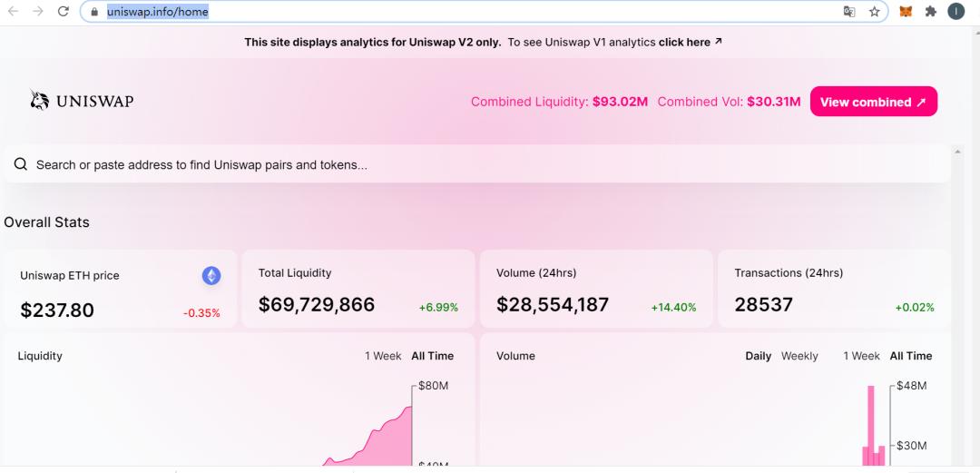Select All Time on Volume chart
The height and width of the screenshot is (473, 980).
coord(911,356)
